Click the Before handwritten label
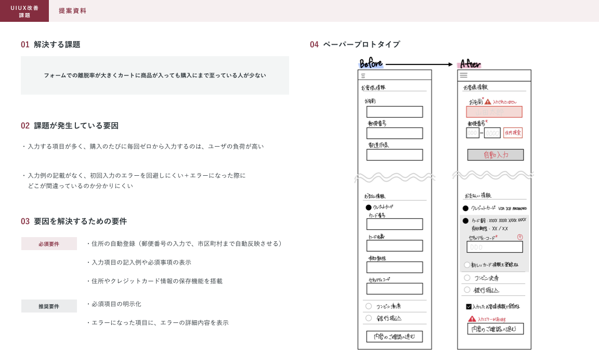The width and height of the screenshot is (599, 364). click(371, 63)
